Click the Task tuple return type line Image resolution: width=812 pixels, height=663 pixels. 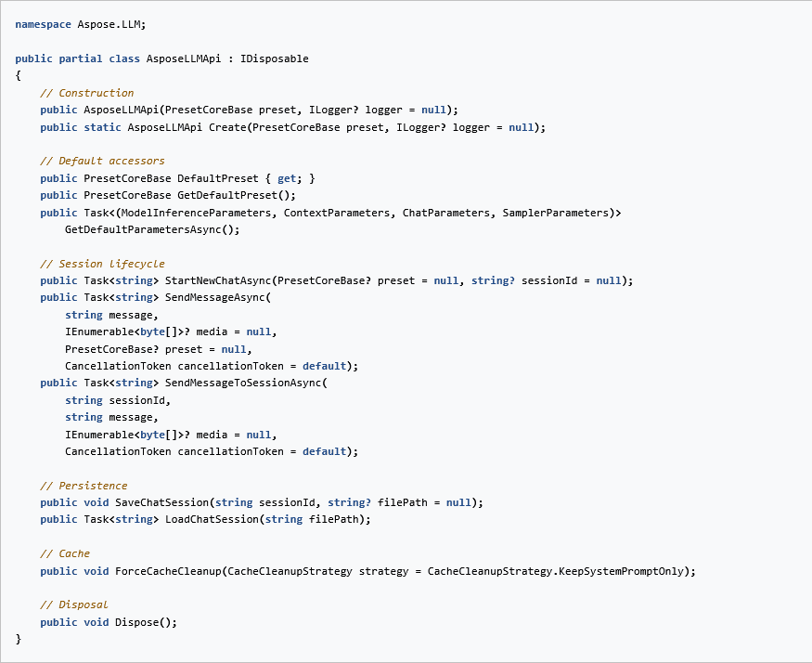point(330,213)
